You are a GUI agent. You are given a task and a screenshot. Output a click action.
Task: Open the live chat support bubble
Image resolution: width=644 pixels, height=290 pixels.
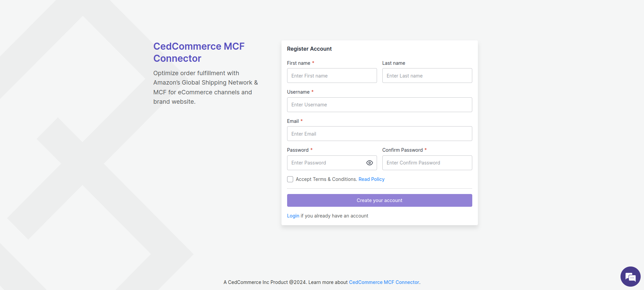pos(630,277)
